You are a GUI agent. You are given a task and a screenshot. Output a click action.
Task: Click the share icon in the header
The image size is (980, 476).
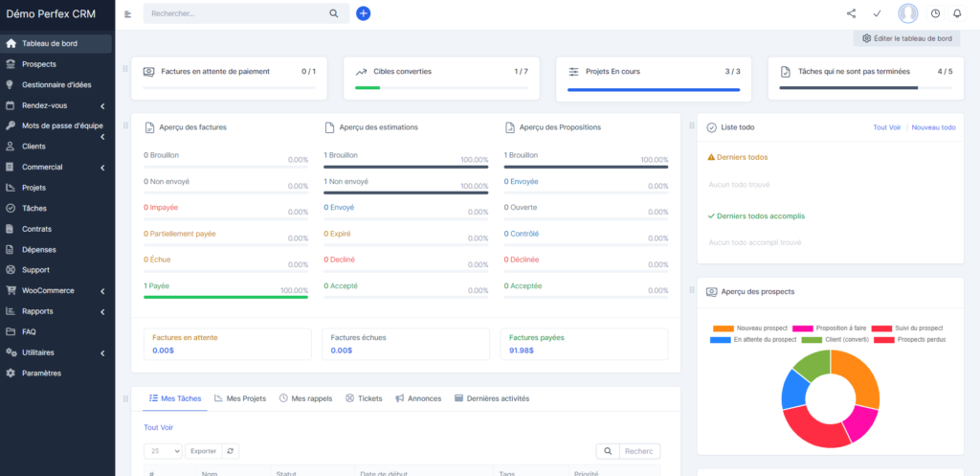851,13
